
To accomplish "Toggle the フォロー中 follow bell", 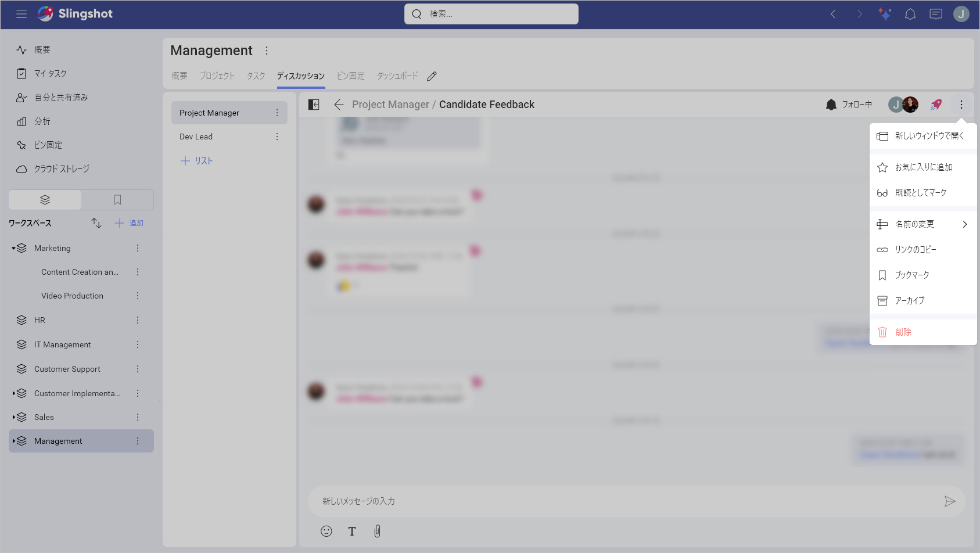I will 849,105.
